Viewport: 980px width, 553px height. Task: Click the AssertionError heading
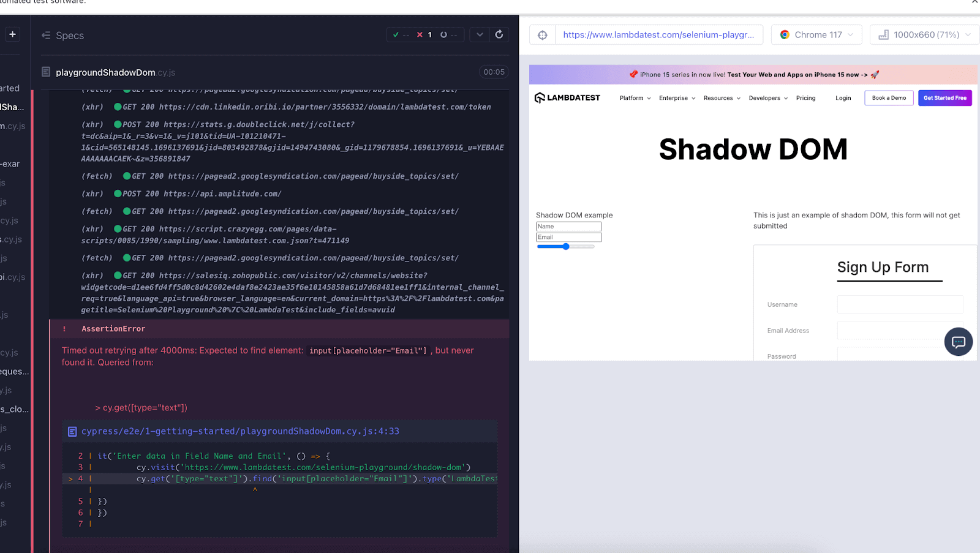tap(113, 329)
